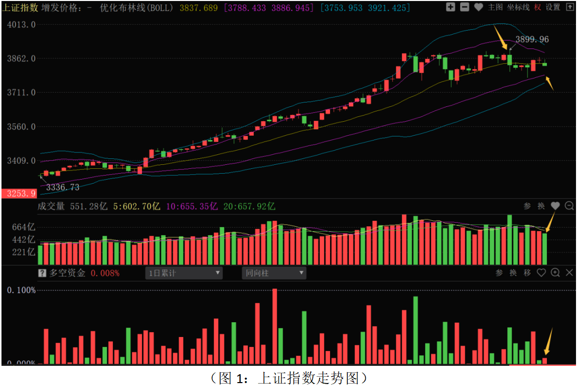
Task: Click the volume value 551.28亿
Action: click(x=89, y=206)
